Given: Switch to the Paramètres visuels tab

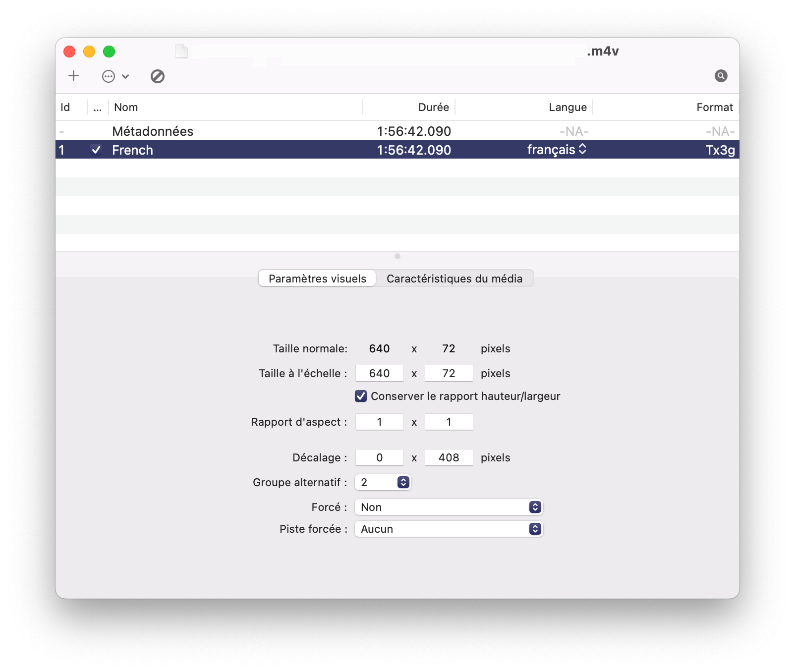Looking at the screenshot, I should click(317, 279).
